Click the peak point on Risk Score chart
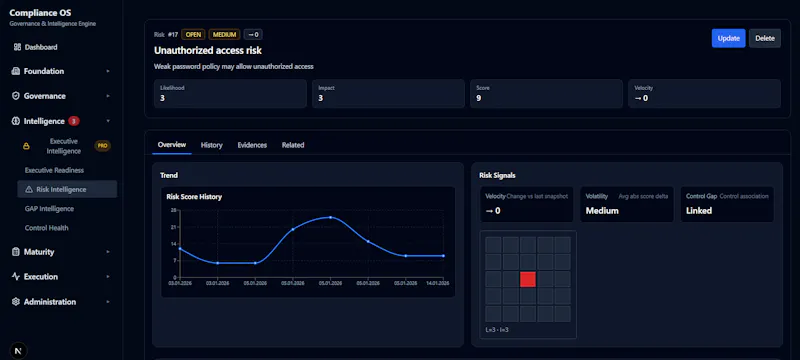The height and width of the screenshot is (360, 800). (x=331, y=217)
